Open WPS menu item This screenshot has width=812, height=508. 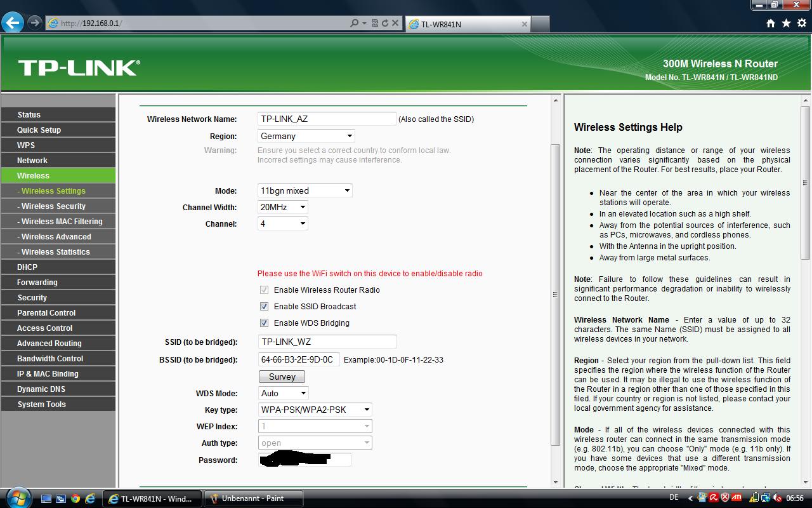click(x=58, y=145)
